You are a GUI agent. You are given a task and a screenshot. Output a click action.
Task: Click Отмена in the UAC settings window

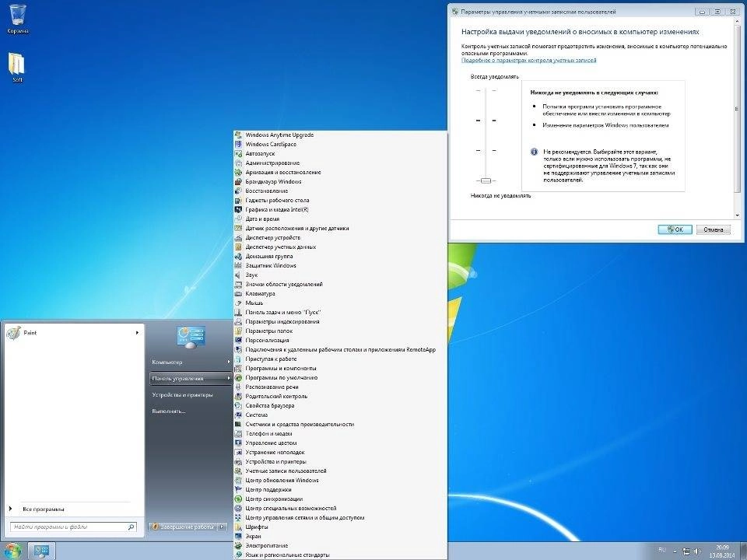(714, 229)
